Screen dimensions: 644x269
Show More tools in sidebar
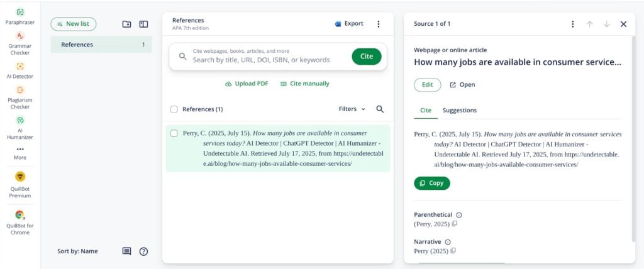coord(19,153)
